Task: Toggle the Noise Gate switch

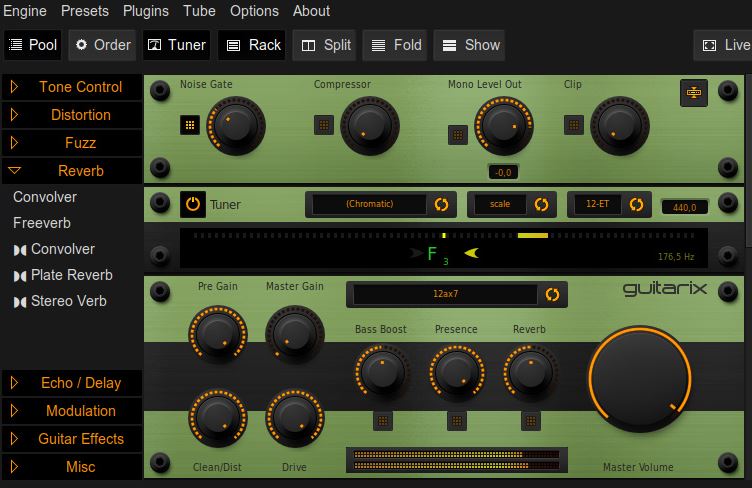Action: pos(190,125)
